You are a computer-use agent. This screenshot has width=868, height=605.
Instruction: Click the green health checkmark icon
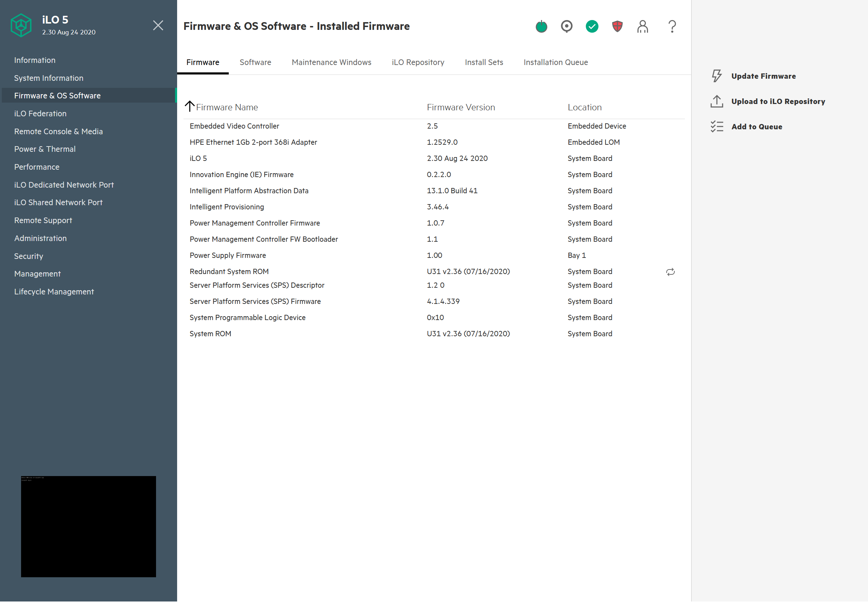(592, 26)
